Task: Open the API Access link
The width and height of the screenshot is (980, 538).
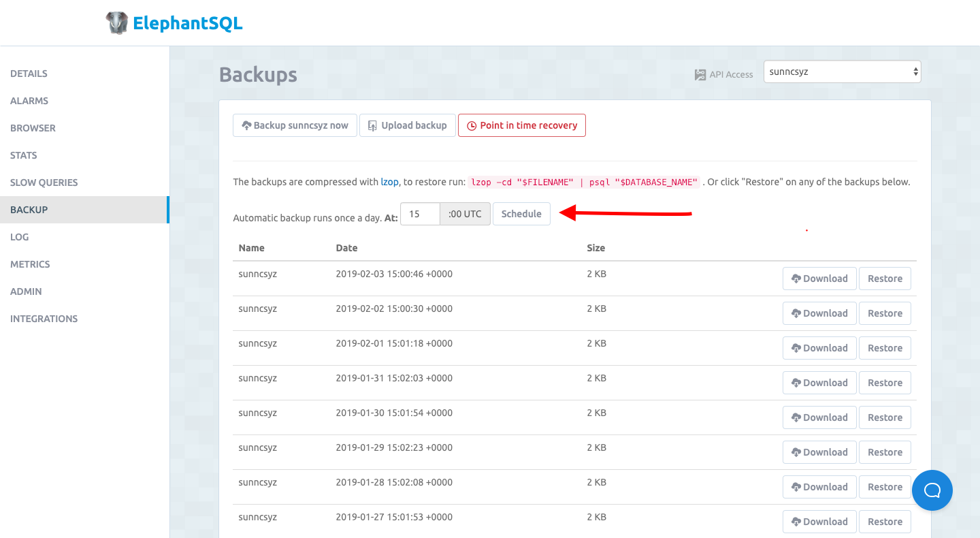Action: [x=731, y=75]
